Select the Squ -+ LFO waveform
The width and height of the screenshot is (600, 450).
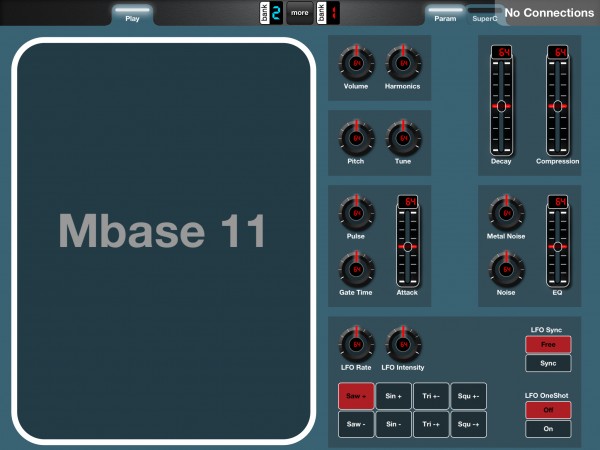[468, 424]
